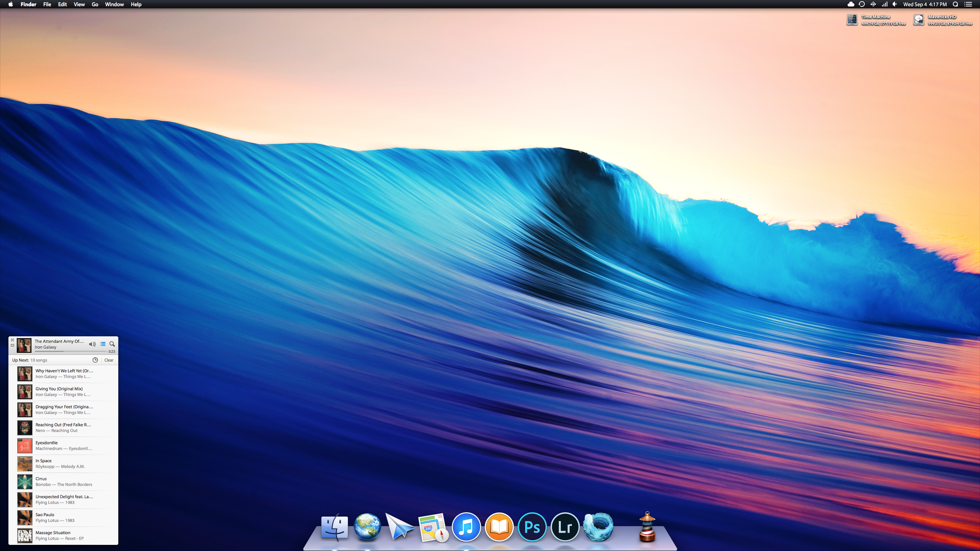Open the MiniPlayer volume popup

92,344
